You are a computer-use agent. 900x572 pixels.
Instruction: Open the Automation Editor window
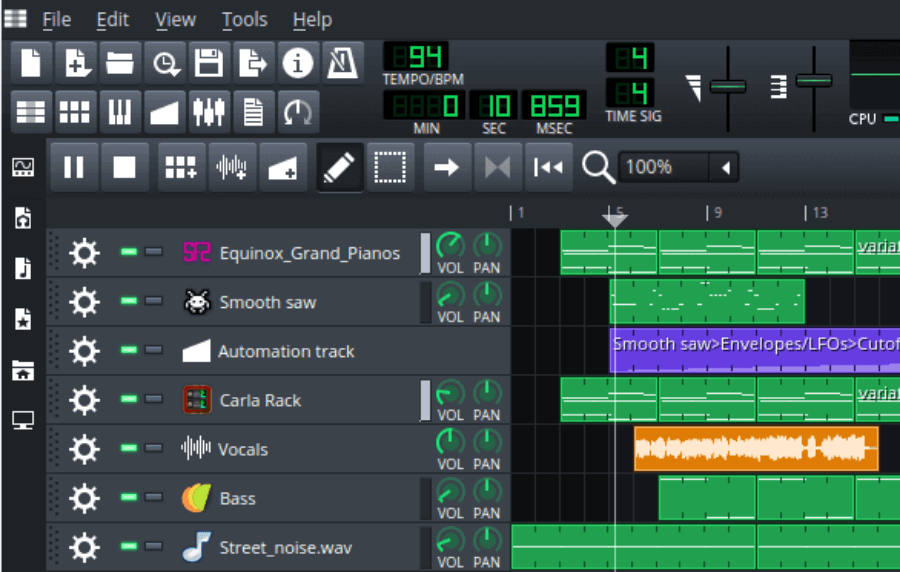coord(164,112)
